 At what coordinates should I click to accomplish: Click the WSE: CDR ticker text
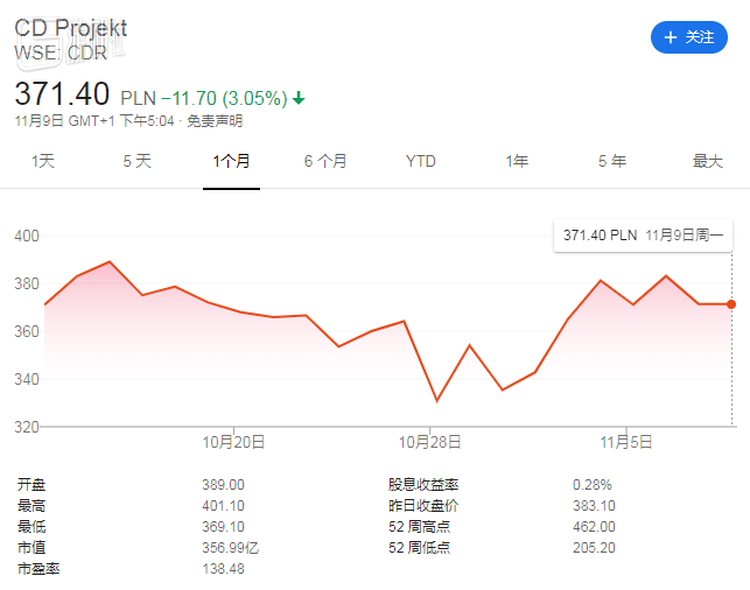point(60,52)
